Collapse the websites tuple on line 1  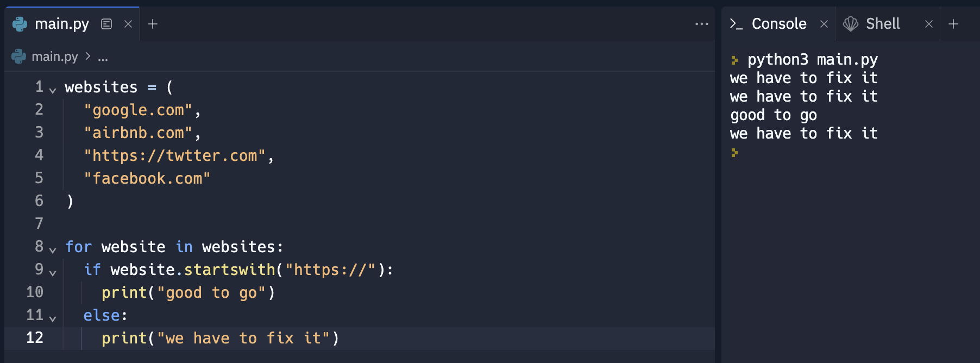coord(53,90)
